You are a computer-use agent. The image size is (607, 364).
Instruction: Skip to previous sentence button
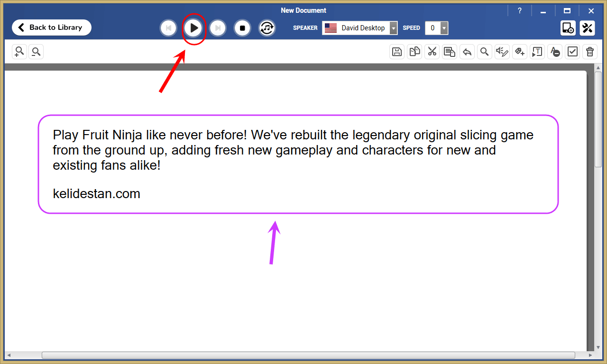click(168, 28)
